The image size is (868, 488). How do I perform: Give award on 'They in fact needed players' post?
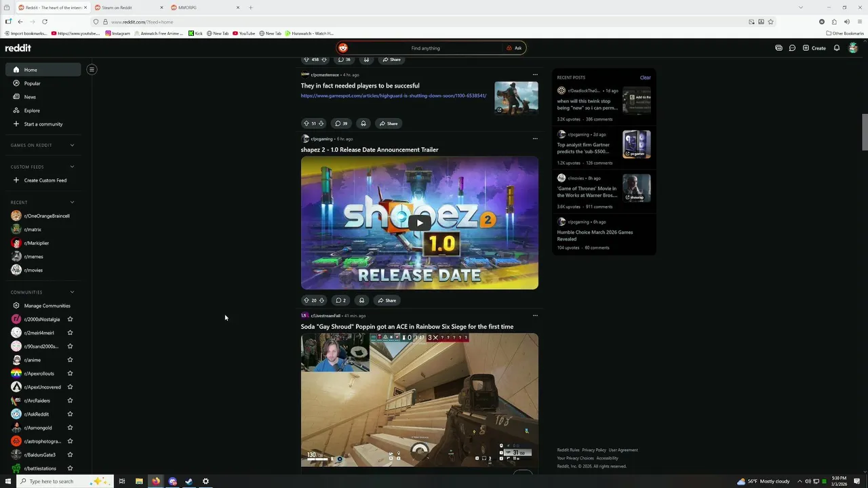363,123
